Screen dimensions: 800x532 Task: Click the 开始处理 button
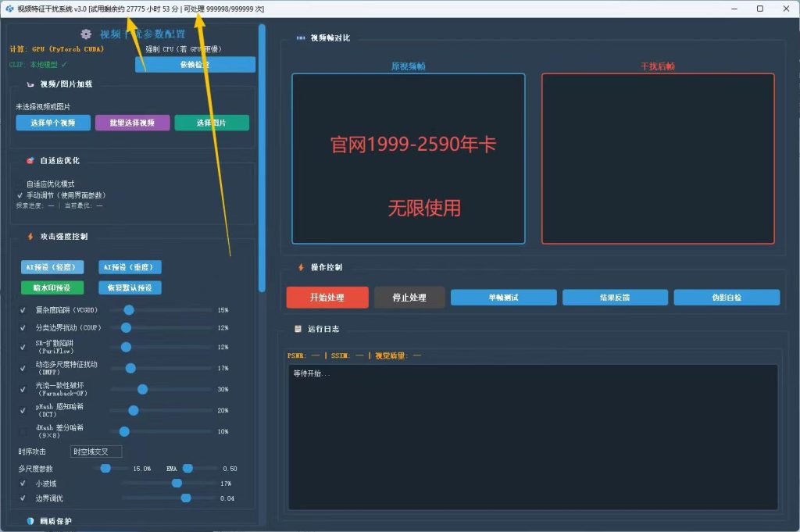[x=327, y=298]
